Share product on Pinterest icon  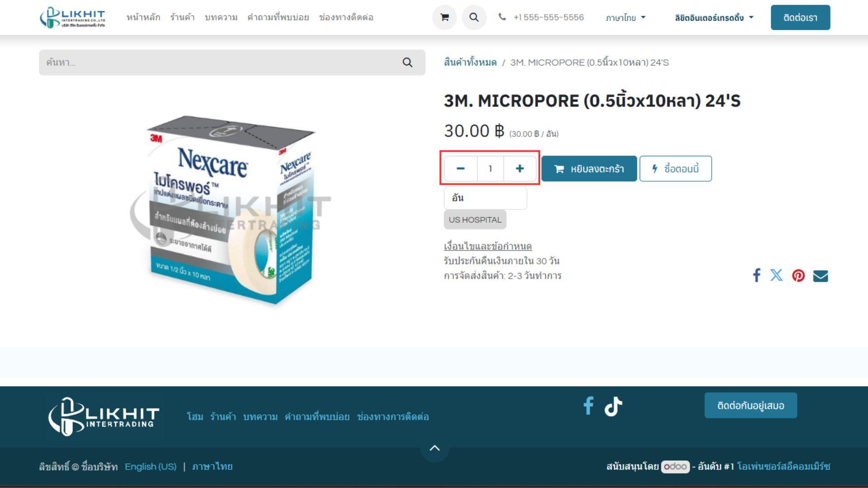[798, 276]
